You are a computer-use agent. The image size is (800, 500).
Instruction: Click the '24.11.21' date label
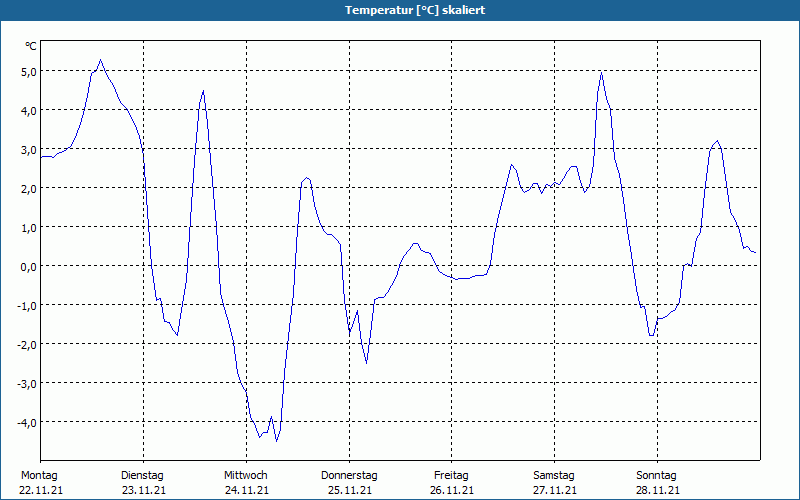[246, 490]
